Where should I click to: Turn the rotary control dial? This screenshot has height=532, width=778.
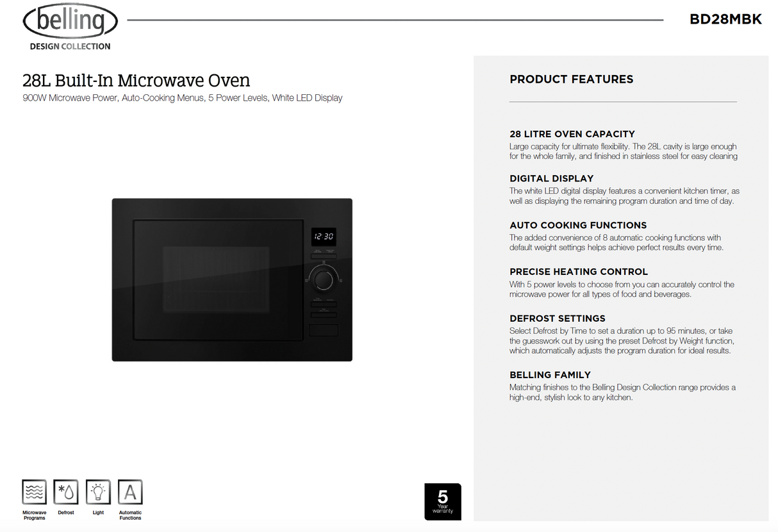tap(324, 279)
